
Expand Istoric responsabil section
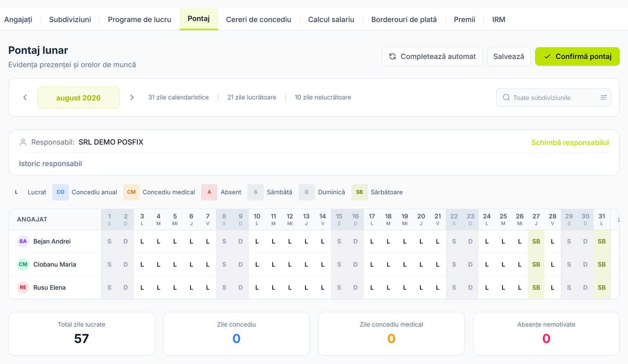tap(50, 164)
